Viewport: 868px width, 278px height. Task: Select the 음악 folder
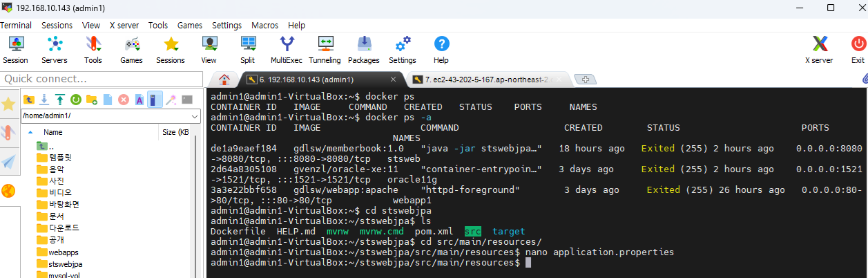(x=50, y=169)
